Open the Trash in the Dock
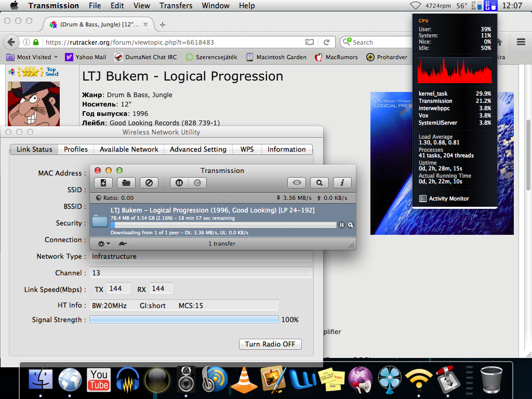The width and height of the screenshot is (532, 399). pyautogui.click(x=491, y=380)
